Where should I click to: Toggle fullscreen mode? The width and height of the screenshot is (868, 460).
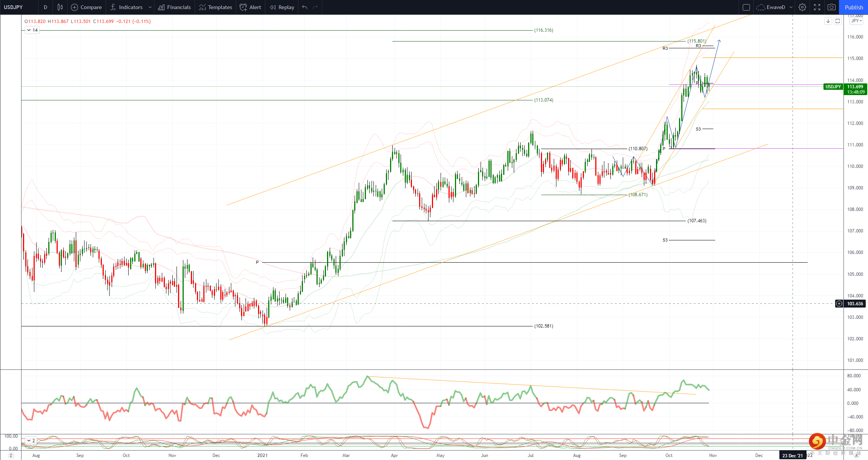point(817,7)
